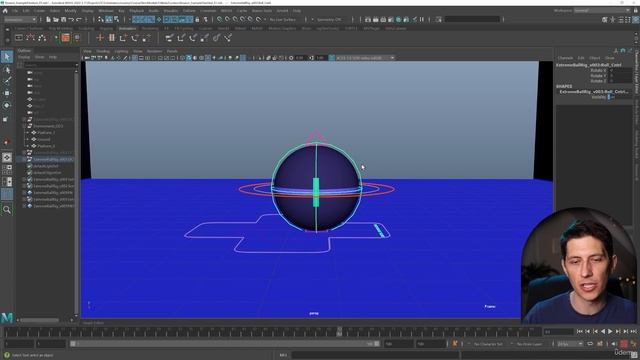Undo the last action
Image resolution: width=640 pixels, height=360 pixels.
click(x=71, y=19)
